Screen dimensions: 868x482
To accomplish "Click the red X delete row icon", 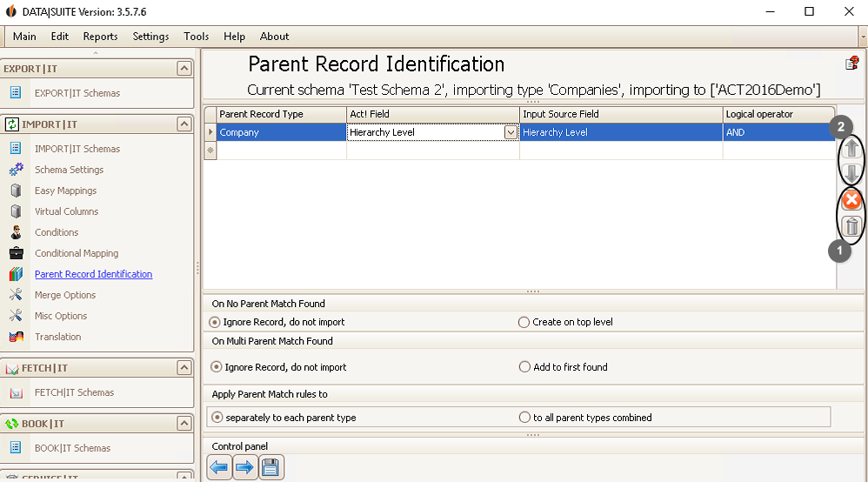I will (851, 200).
